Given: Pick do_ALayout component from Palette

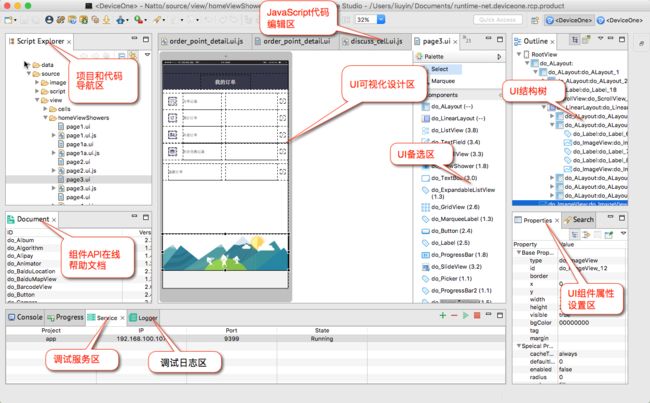Looking at the screenshot, I should pyautogui.click(x=447, y=107).
